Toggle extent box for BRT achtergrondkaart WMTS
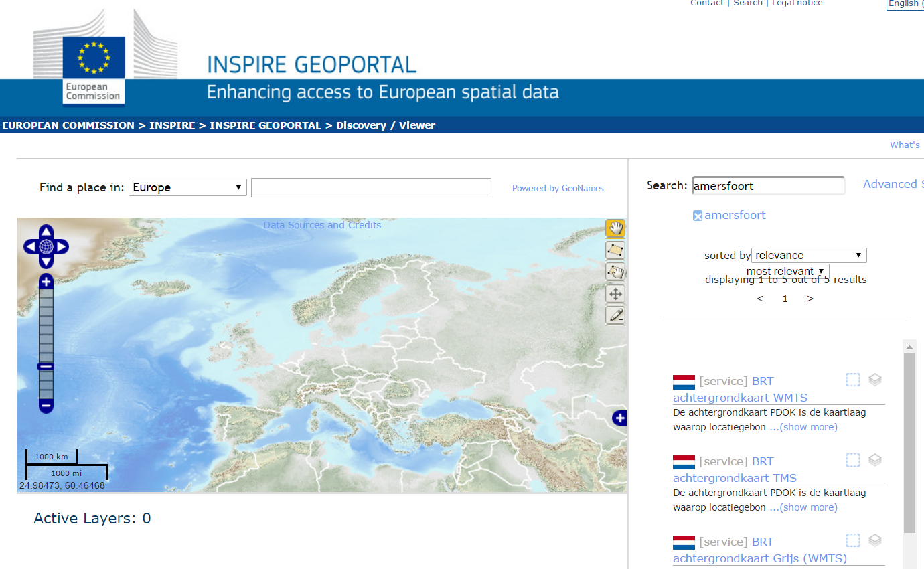 coord(852,380)
